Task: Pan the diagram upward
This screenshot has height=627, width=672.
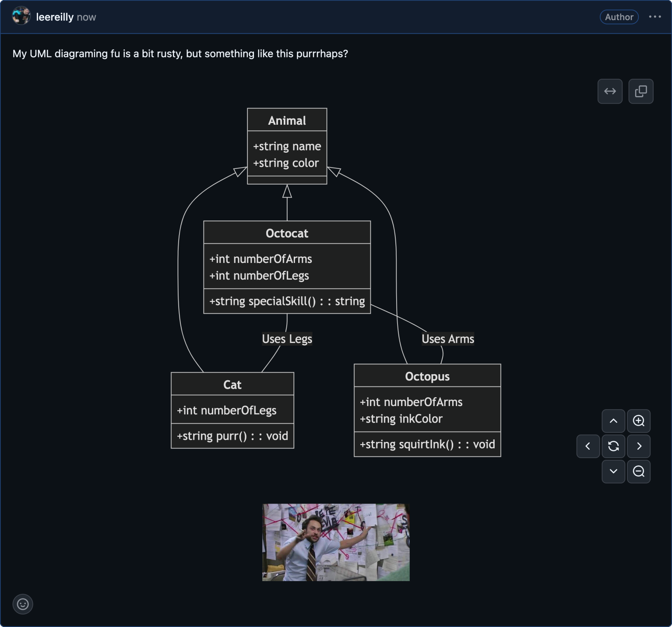Action: pyautogui.click(x=613, y=421)
